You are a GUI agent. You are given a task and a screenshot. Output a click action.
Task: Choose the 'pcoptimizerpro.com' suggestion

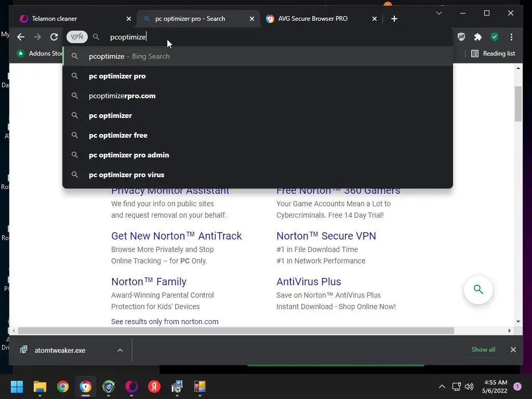click(x=258, y=96)
